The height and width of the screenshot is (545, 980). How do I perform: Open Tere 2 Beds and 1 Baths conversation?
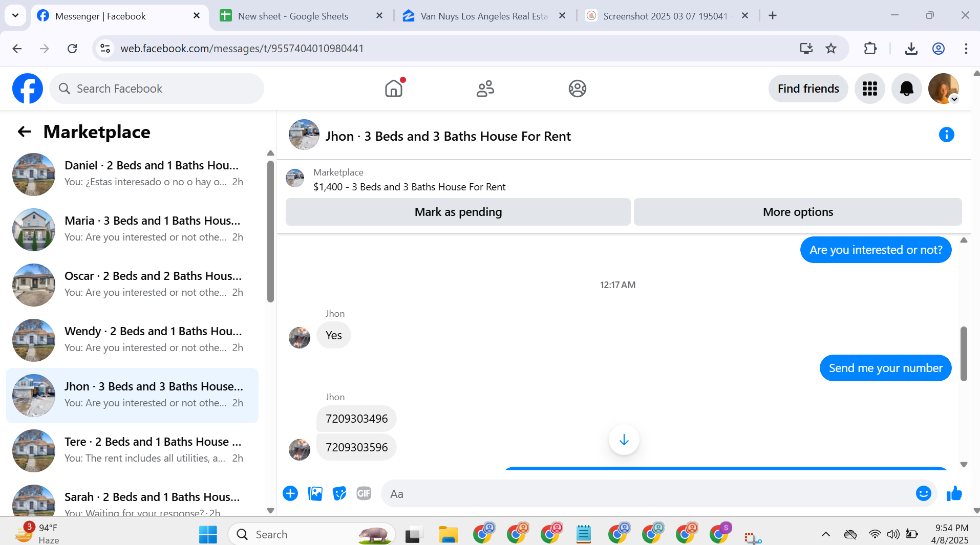[133, 450]
